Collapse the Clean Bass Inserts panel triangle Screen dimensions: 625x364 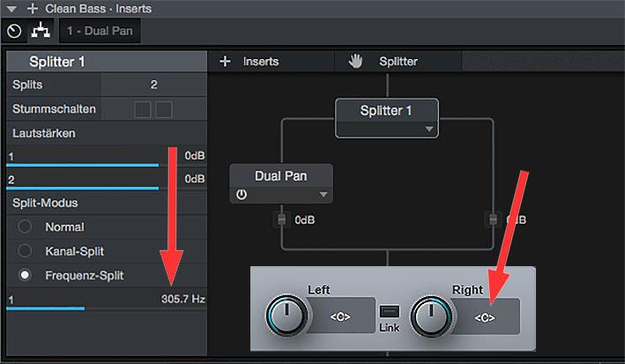click(11, 9)
